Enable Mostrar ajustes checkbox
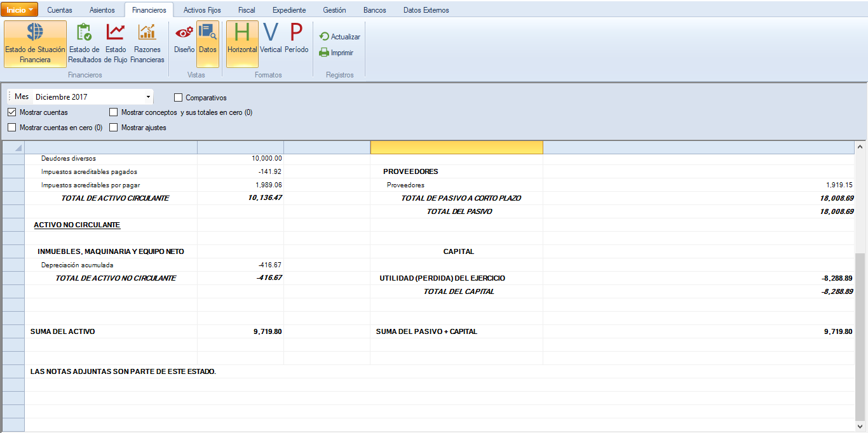The image size is (868, 433). click(114, 128)
